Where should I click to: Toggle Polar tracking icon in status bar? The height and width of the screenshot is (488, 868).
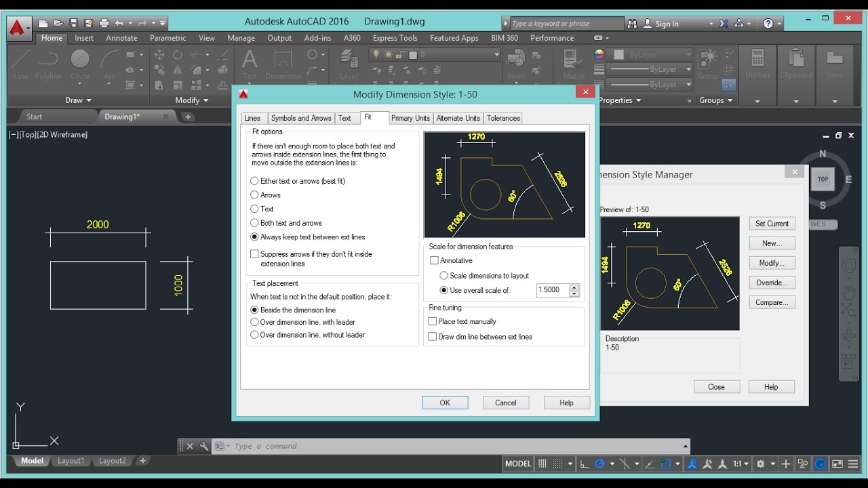(x=599, y=464)
